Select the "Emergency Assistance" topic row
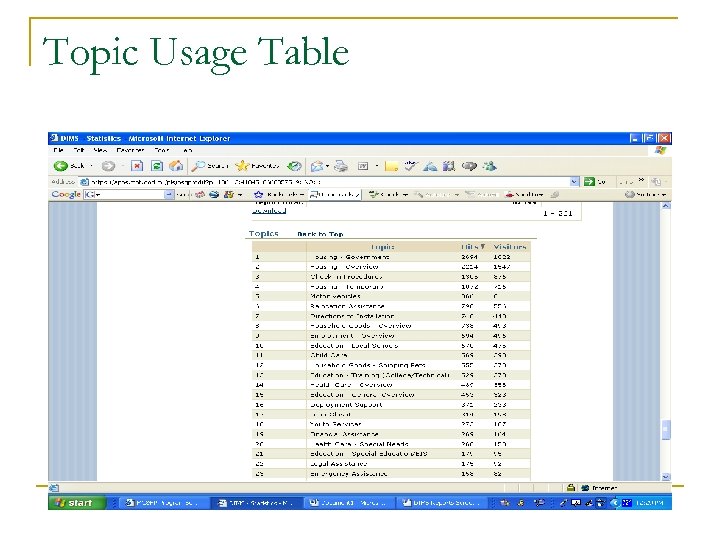 [x=391, y=474]
